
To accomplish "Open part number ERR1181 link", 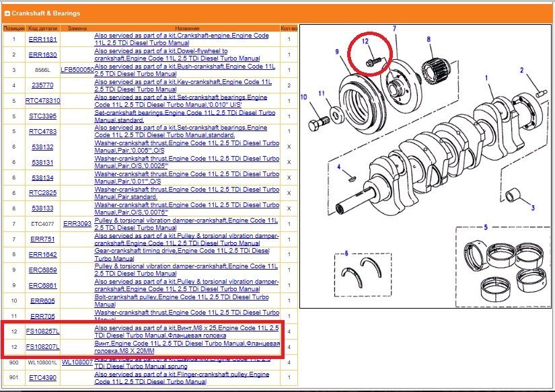I will point(42,39).
